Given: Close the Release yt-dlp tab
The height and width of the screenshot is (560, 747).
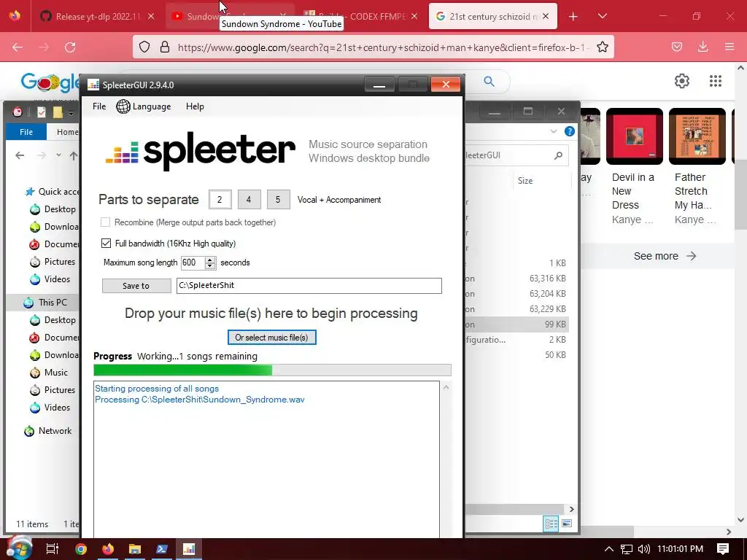Looking at the screenshot, I should point(151,16).
